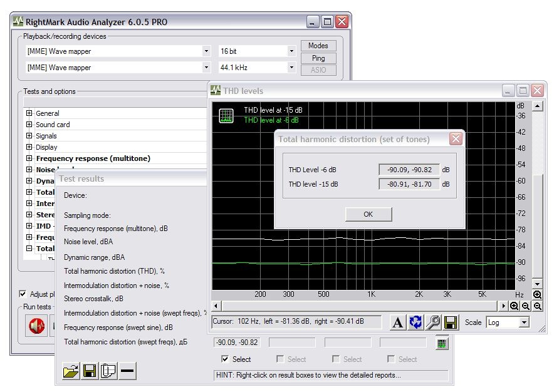Click RightMark Audio Analyzer title bar icon
The height and width of the screenshot is (392, 559).
pyautogui.click(x=18, y=22)
